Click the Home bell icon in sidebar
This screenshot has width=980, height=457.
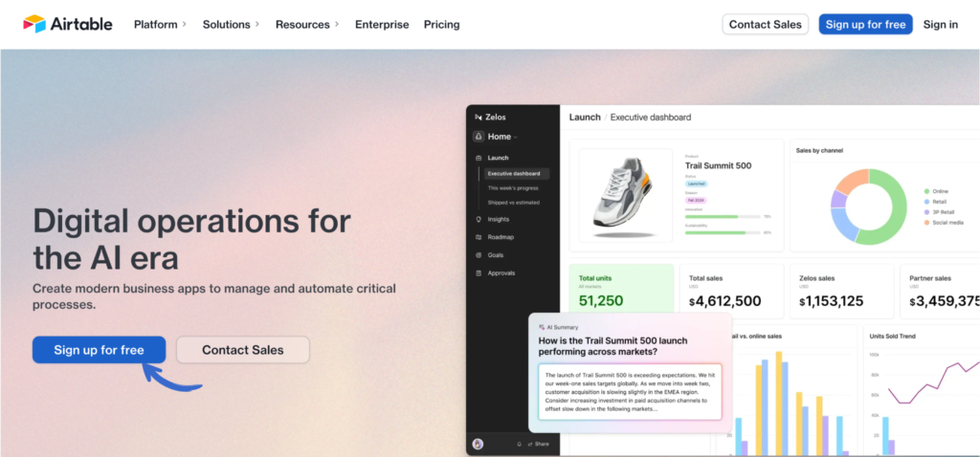click(x=479, y=136)
